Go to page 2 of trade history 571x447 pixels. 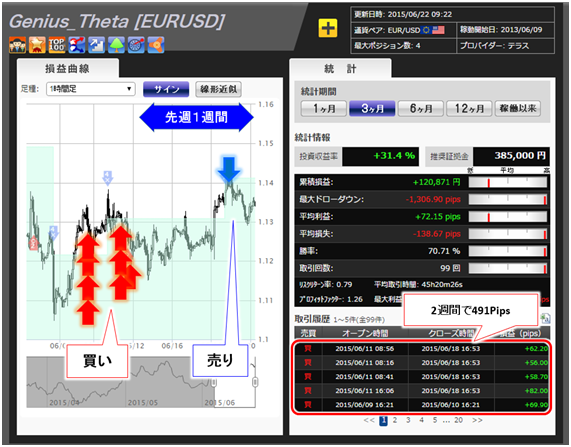395,420
